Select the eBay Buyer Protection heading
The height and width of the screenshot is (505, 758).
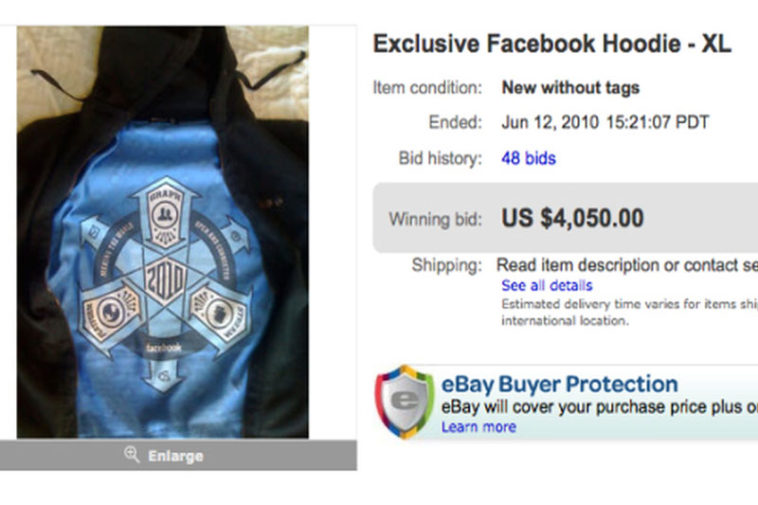coord(559,384)
